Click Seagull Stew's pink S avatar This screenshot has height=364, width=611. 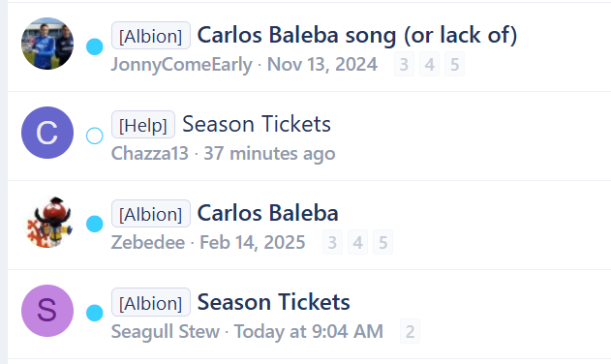(47, 311)
